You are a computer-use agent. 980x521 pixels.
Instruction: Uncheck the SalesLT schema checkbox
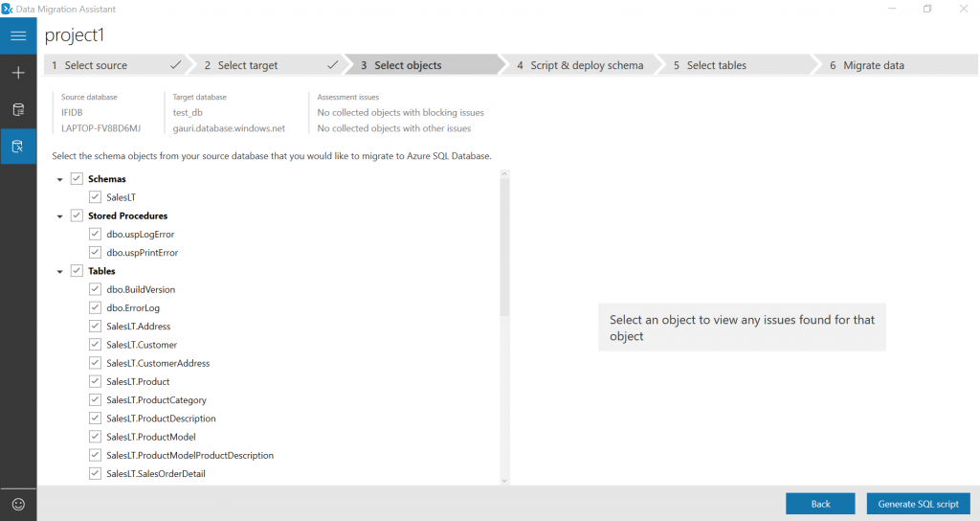[x=95, y=197]
